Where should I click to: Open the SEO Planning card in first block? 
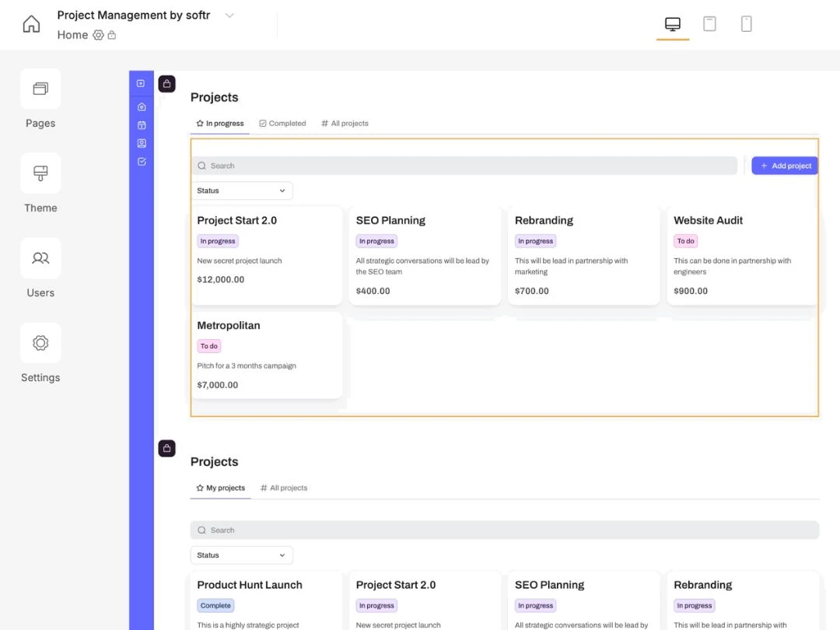[425, 256]
